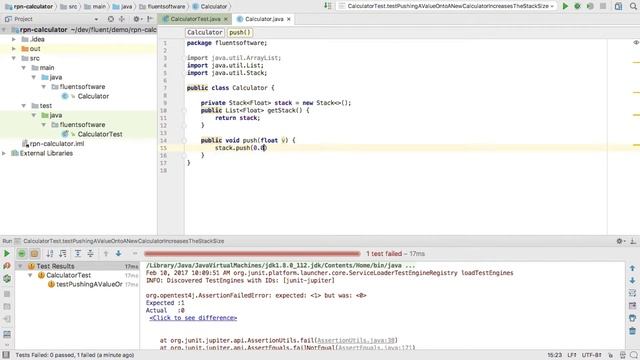Collapse the test folder in the project tree
This screenshot has width=640, height=360.
(x=24, y=106)
